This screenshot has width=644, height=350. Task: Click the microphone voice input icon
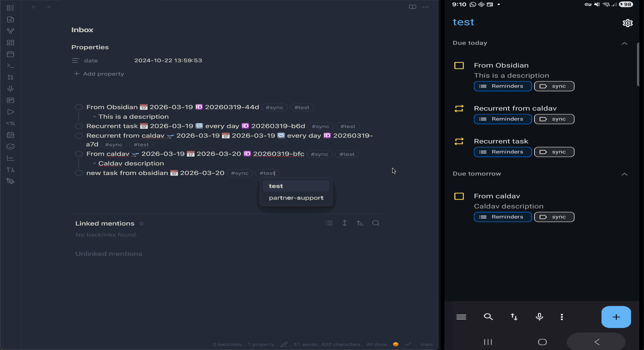tap(539, 317)
